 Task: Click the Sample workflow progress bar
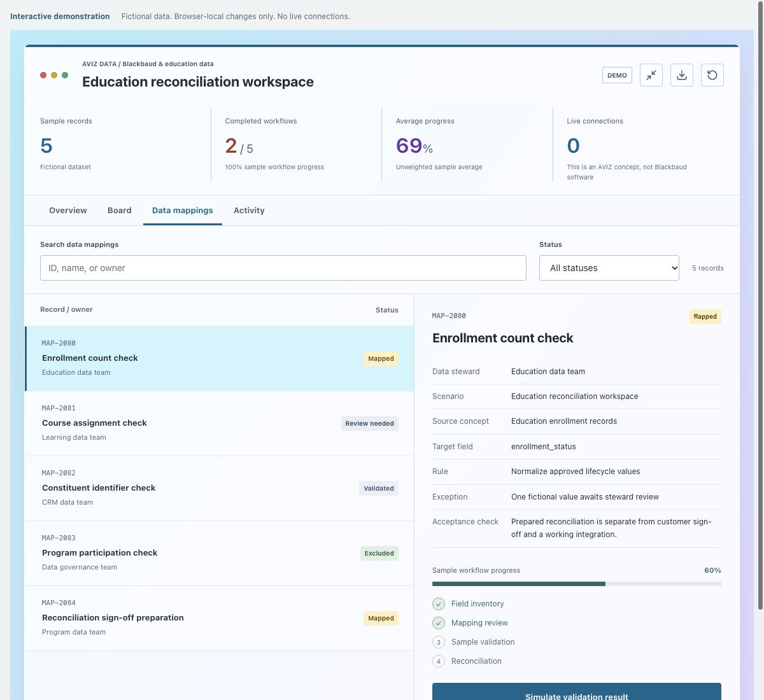[577, 584]
